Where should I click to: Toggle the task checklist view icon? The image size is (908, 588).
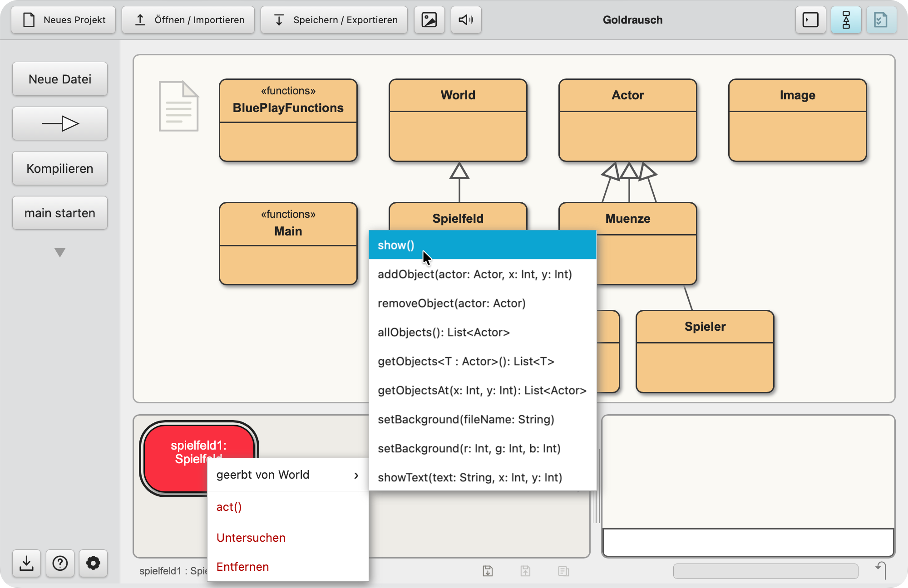(x=881, y=20)
